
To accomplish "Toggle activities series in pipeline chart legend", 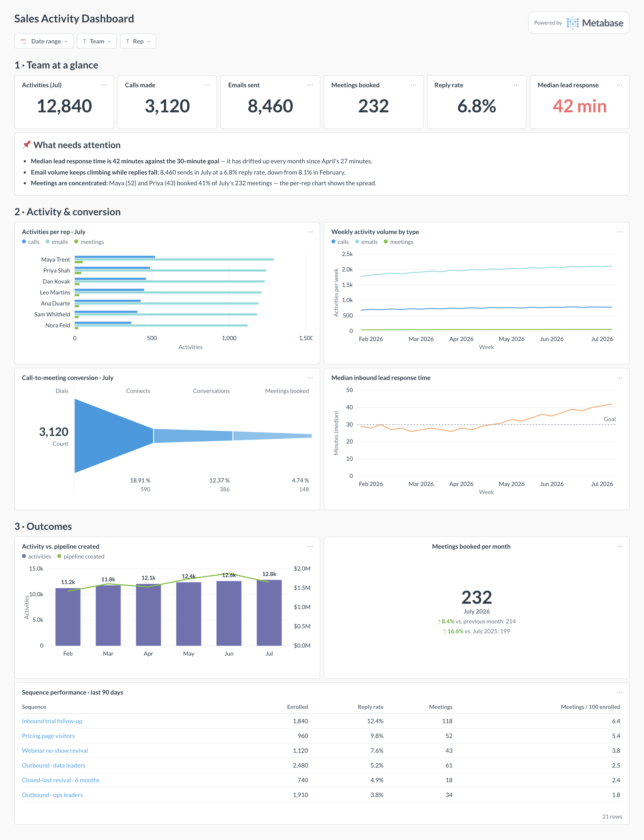I will (36, 556).
